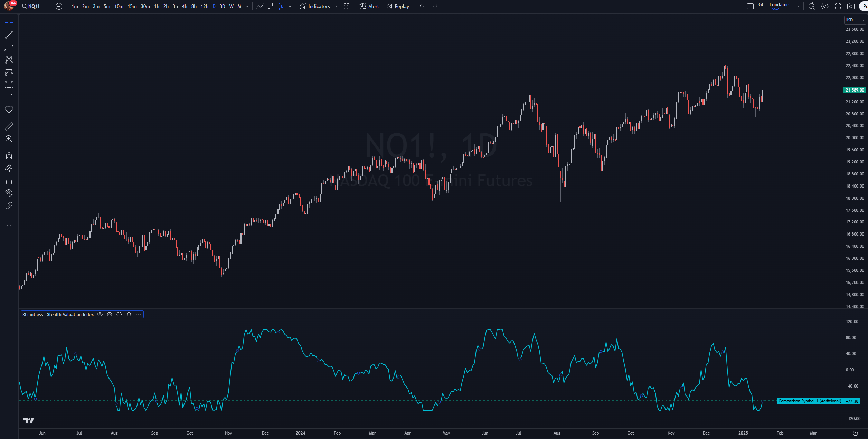This screenshot has height=439, width=868.
Task: Select the Text annotation tool
Action: tap(9, 97)
